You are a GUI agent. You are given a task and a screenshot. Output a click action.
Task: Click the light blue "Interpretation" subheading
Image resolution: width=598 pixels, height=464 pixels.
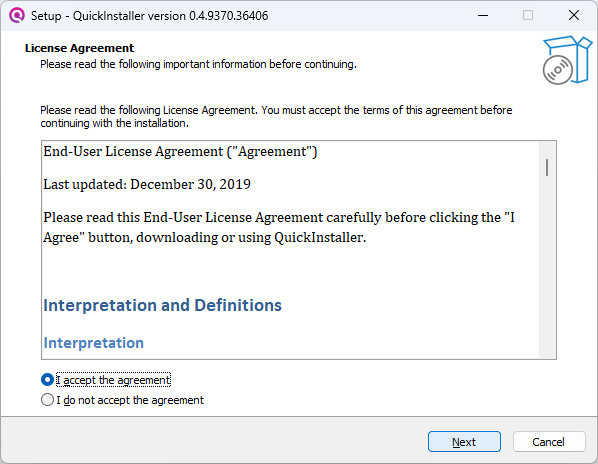click(x=93, y=343)
